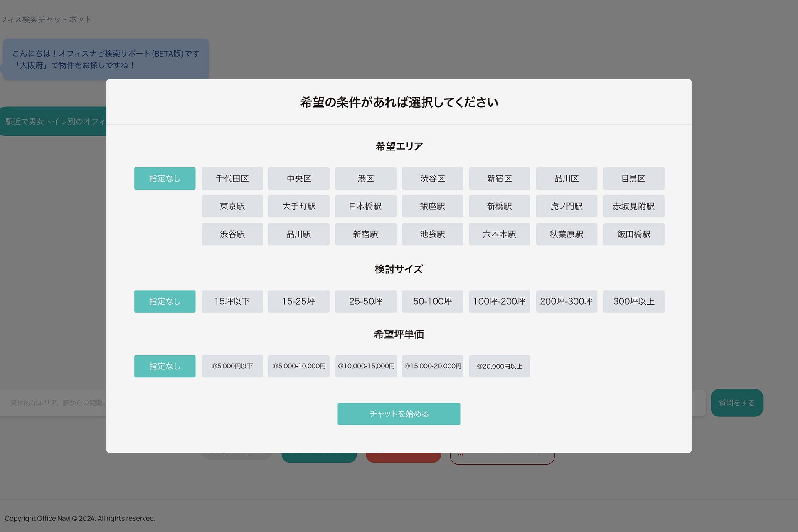Click 指定なし under 希望エリア
The image size is (798, 532).
pos(165,178)
